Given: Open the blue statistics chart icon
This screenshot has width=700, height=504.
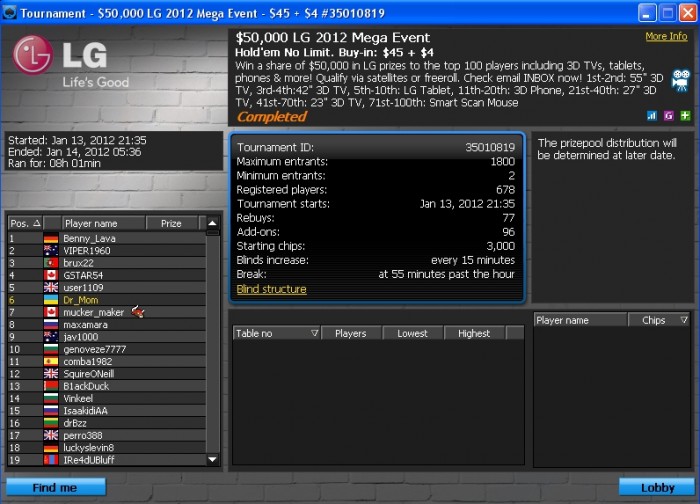Looking at the screenshot, I should 652,116.
